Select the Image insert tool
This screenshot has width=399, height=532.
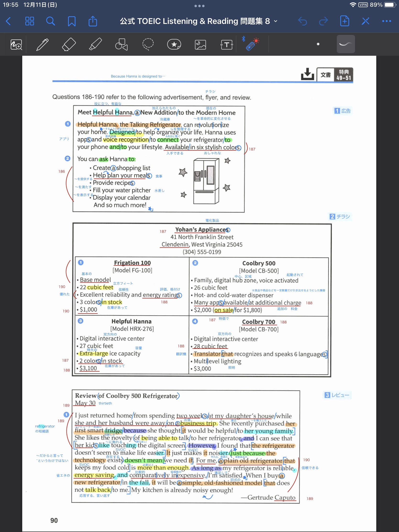coord(200,44)
